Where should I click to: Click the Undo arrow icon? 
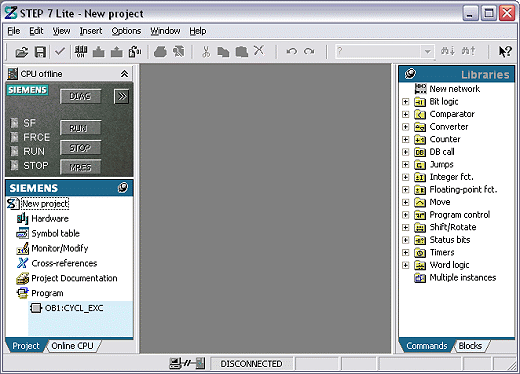point(292,51)
